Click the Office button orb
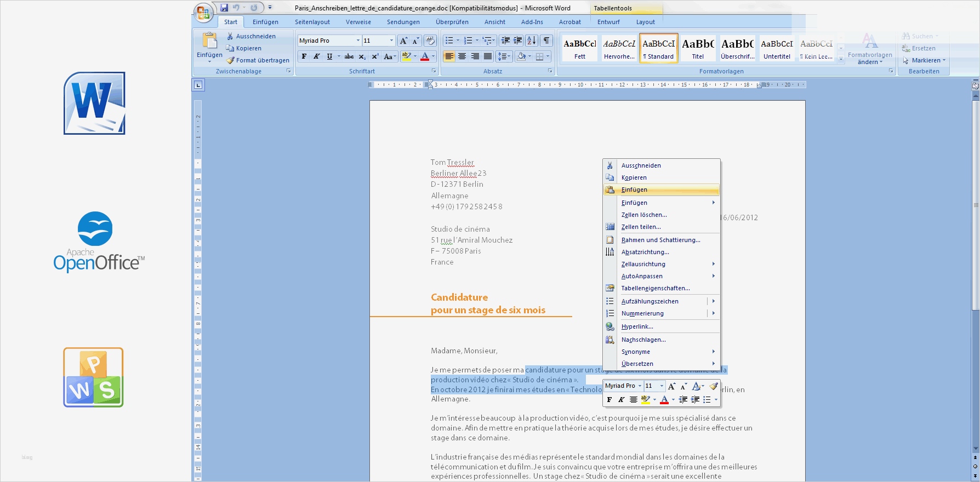This screenshot has height=482, width=980. click(203, 13)
